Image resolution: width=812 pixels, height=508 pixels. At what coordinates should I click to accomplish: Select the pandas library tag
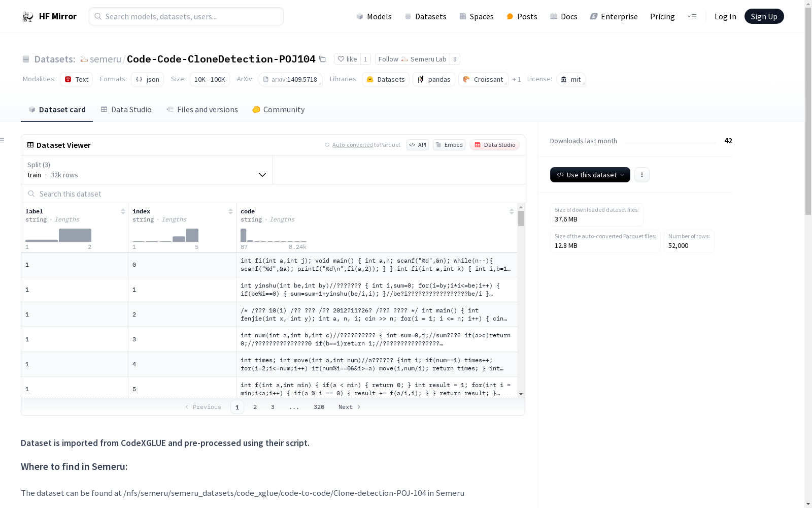click(434, 79)
